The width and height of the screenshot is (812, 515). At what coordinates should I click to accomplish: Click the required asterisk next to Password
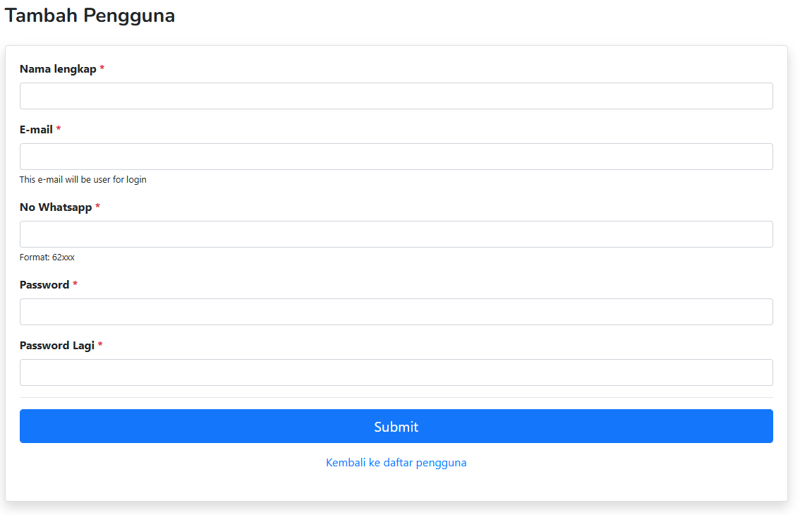75,285
